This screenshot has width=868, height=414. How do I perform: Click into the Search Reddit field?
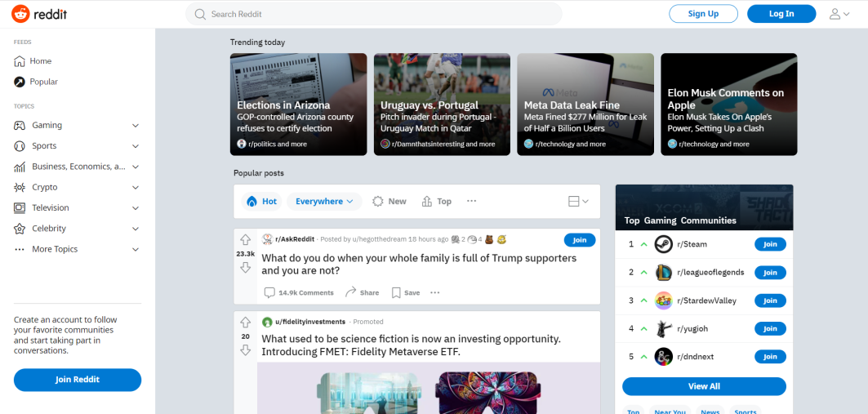pyautogui.click(x=374, y=14)
